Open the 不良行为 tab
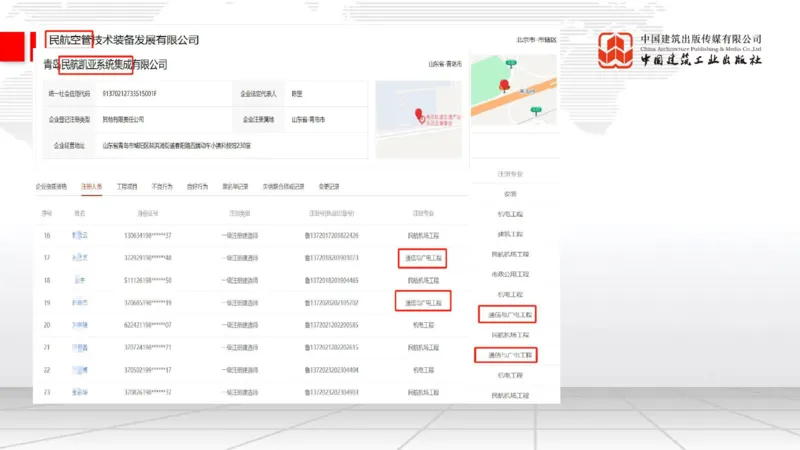800x450 pixels. tap(162, 187)
